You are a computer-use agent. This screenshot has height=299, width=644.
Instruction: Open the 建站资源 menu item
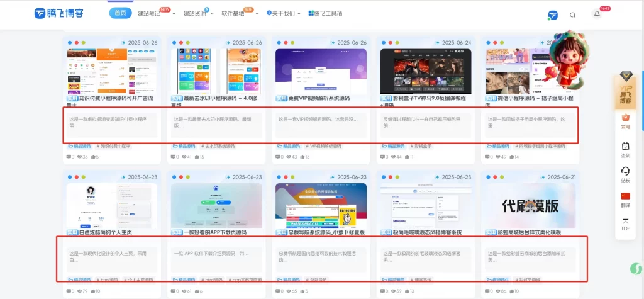[195, 13]
